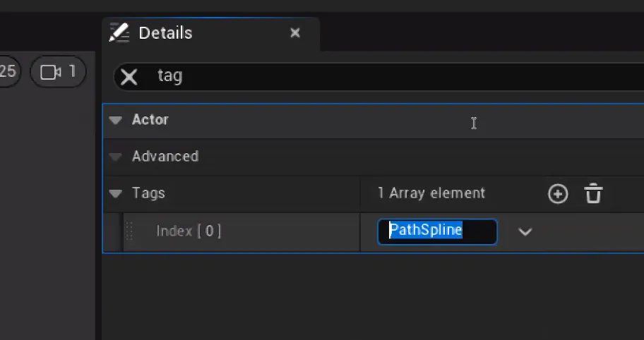Click the Actor category header label
The image size is (644, 340).
(150, 120)
